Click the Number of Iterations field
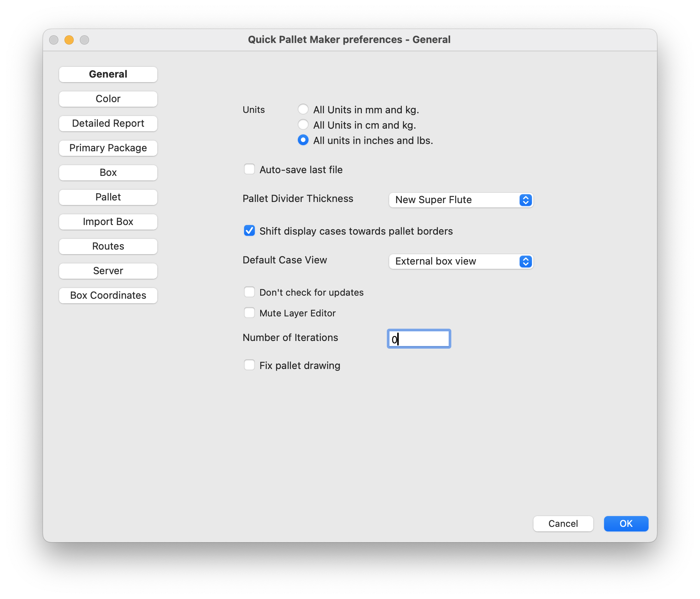The width and height of the screenshot is (700, 599). (x=419, y=339)
